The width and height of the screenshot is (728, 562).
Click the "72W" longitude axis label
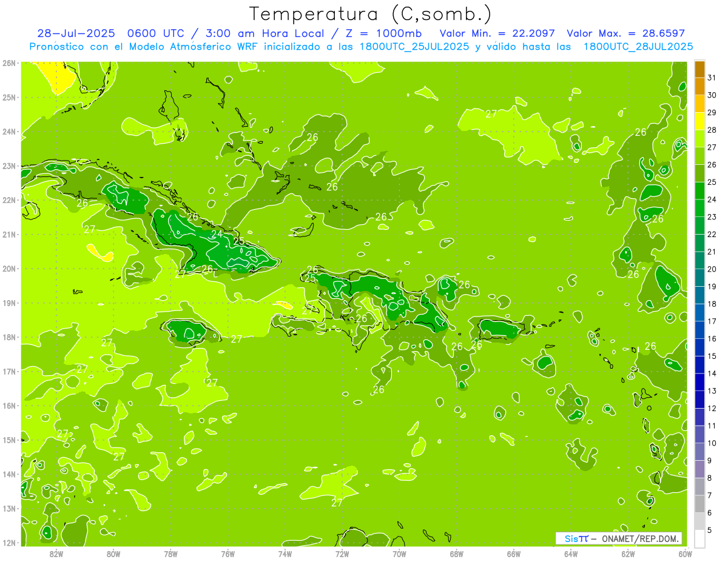342,553
